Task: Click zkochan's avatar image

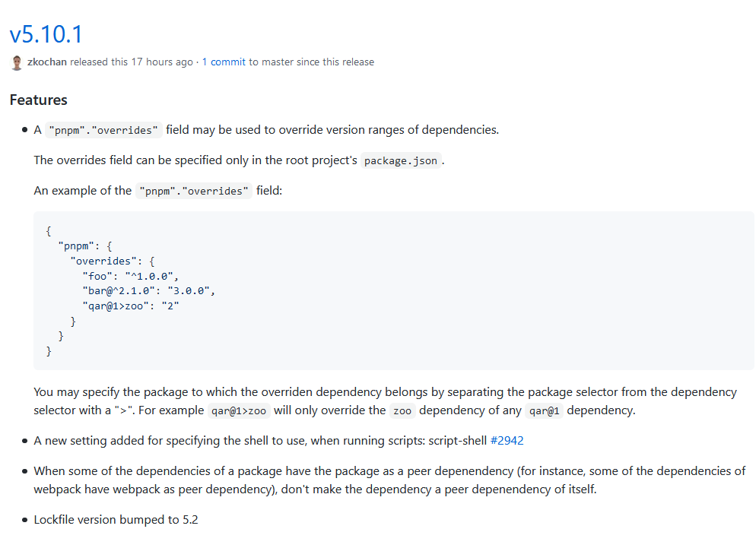Action: (x=17, y=62)
